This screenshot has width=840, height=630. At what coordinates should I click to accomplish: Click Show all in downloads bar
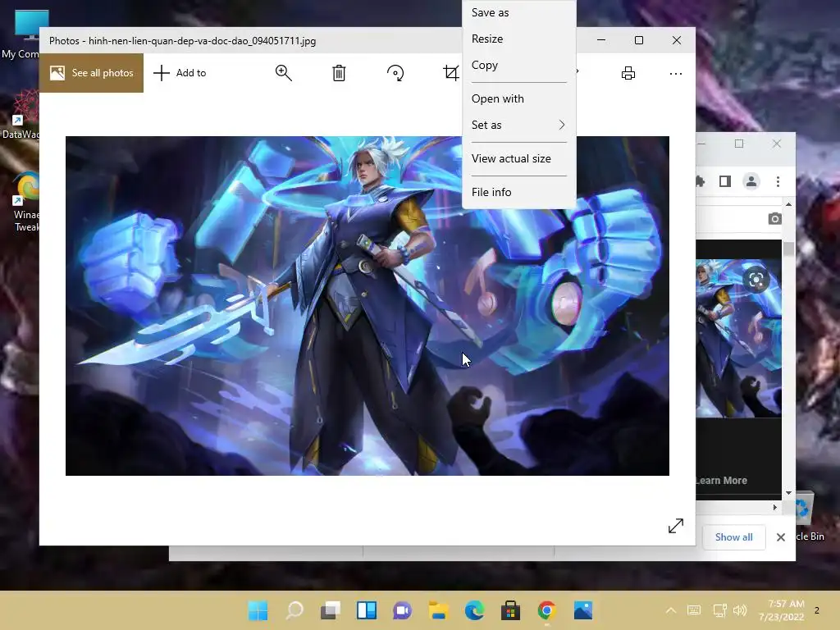(x=733, y=536)
